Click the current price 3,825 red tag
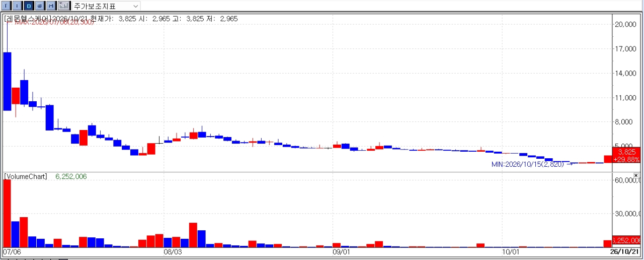Viewport: 644px width, 260px height. click(626, 155)
